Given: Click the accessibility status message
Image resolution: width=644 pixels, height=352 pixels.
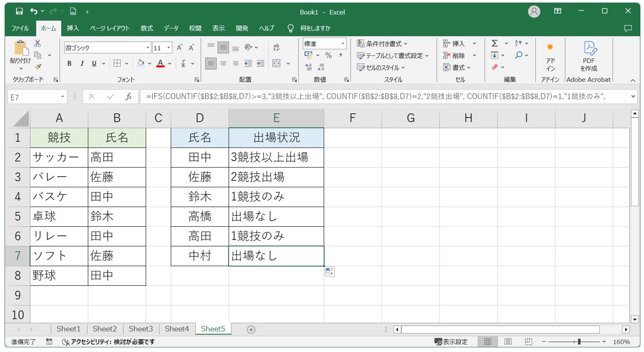Looking at the screenshot, I should [x=108, y=342].
